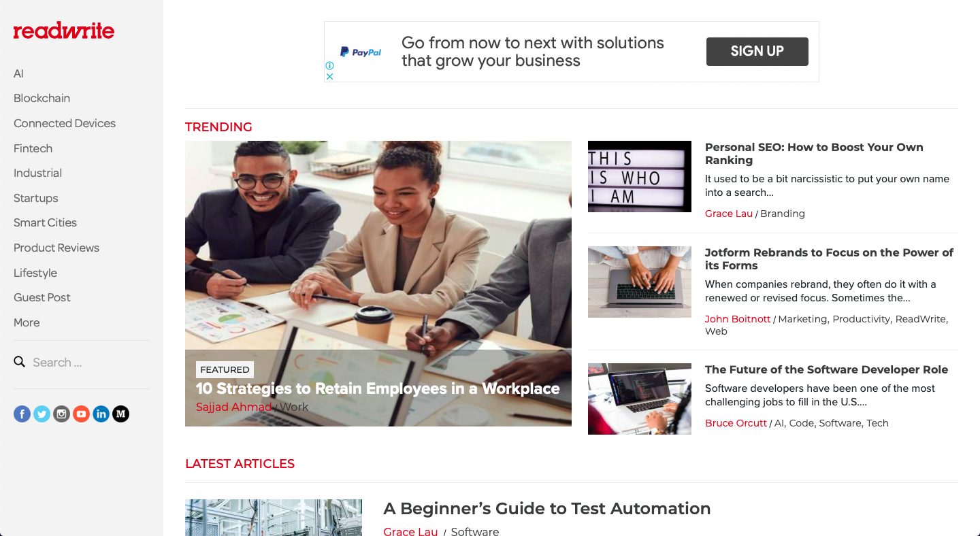
Task: Open the YouTube social icon
Action: pyautogui.click(x=82, y=414)
